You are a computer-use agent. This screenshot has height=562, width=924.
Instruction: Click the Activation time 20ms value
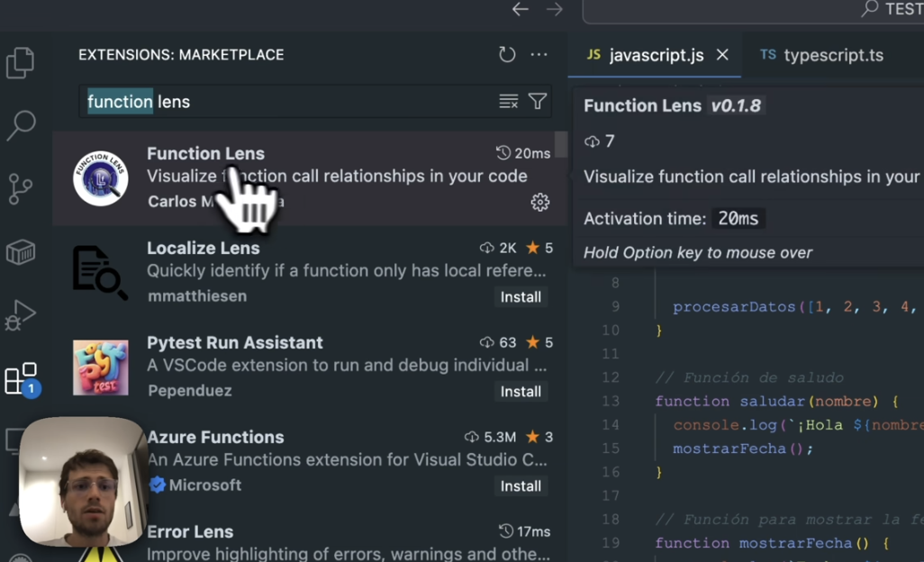click(x=738, y=219)
